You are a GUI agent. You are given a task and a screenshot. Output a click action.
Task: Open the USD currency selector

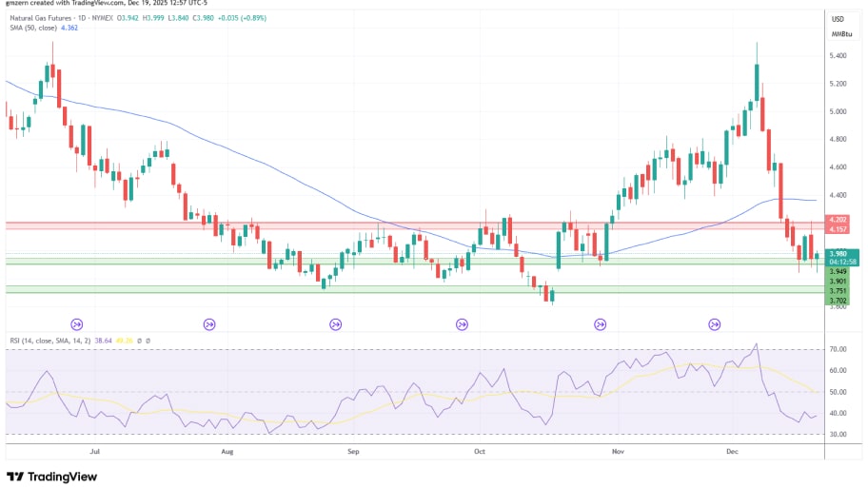(x=838, y=19)
